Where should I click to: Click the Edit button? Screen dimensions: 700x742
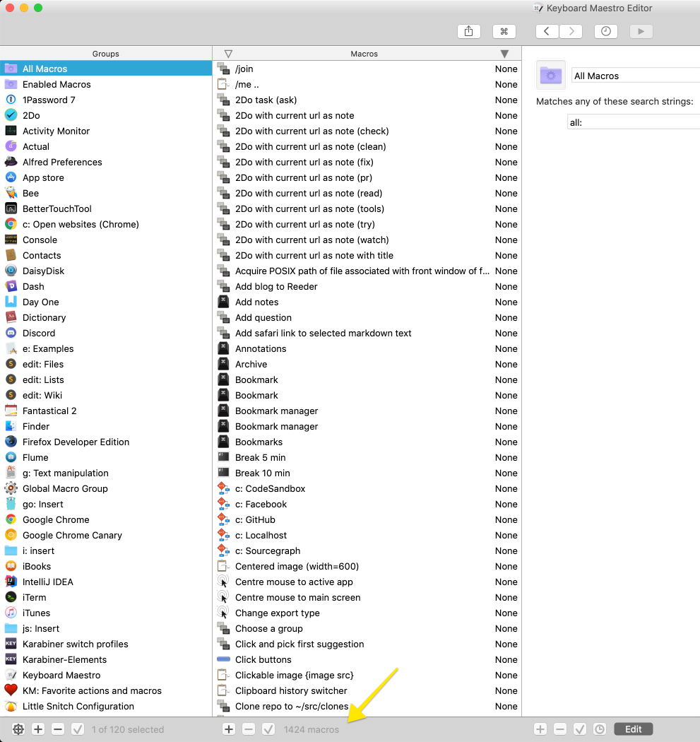coord(634,729)
